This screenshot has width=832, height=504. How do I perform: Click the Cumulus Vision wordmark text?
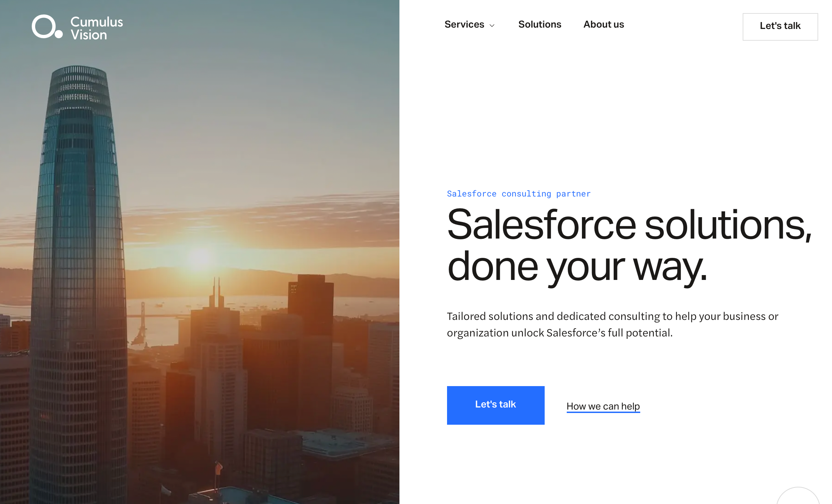coord(97,28)
